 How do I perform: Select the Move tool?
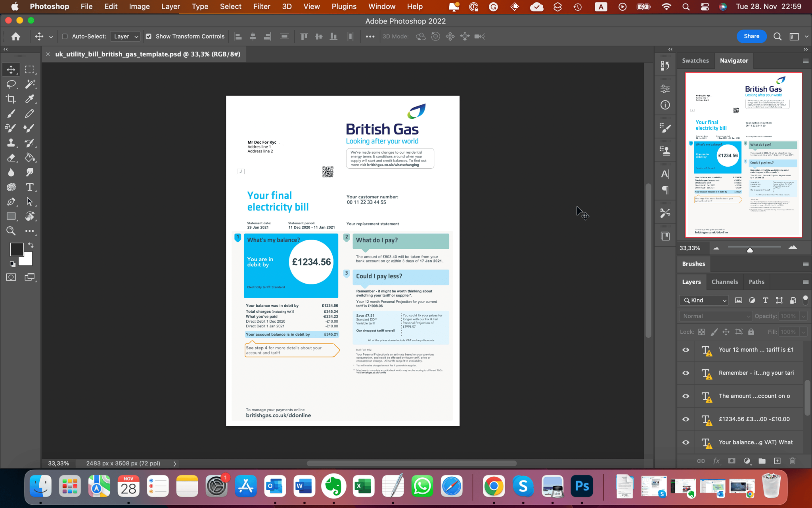point(11,69)
